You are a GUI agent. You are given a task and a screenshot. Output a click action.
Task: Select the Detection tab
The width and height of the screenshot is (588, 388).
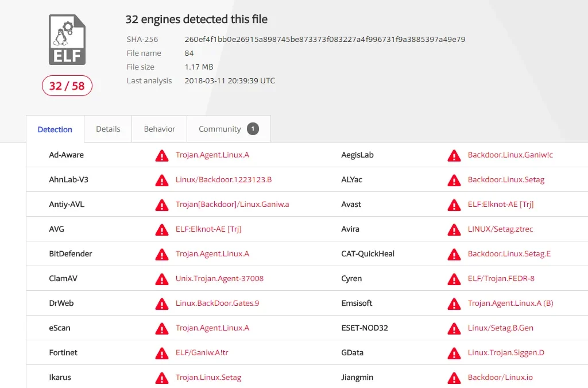[x=55, y=129]
